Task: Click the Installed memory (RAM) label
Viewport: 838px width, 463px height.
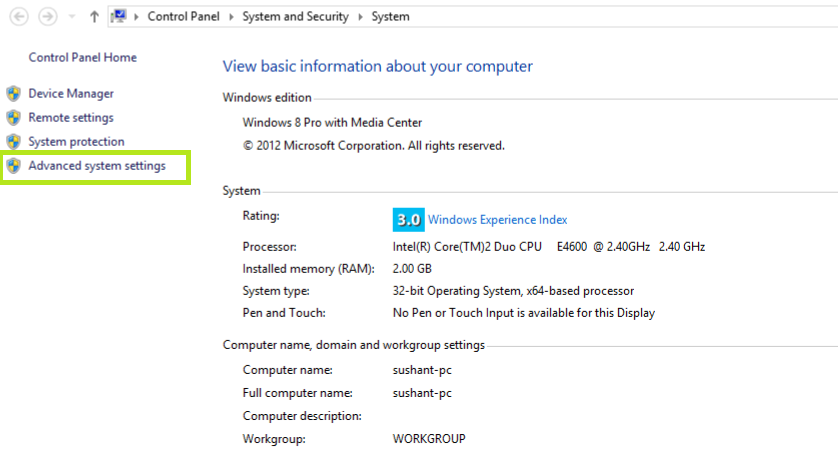Action: 309,268
